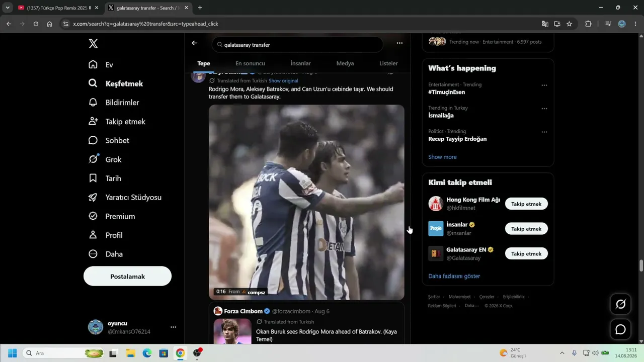Expand the footer Daha more links
This screenshot has width=644, height=362.
[472, 306]
